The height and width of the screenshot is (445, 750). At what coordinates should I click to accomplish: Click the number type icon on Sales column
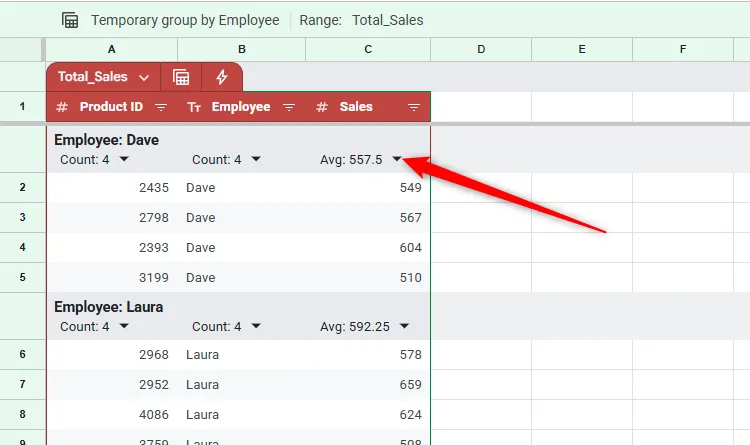pyautogui.click(x=322, y=107)
